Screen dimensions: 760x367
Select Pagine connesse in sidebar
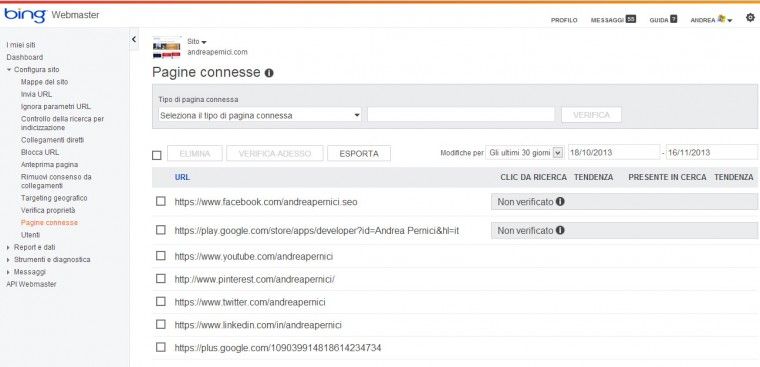point(49,223)
